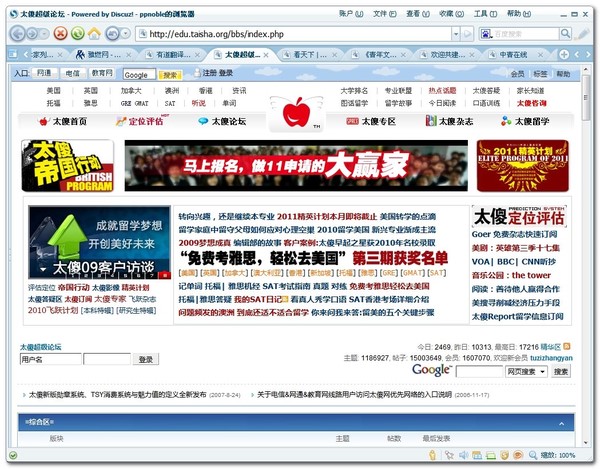Click the green laptop icon in the status bar
Screen dimensions: 600x469
click(491, 455)
